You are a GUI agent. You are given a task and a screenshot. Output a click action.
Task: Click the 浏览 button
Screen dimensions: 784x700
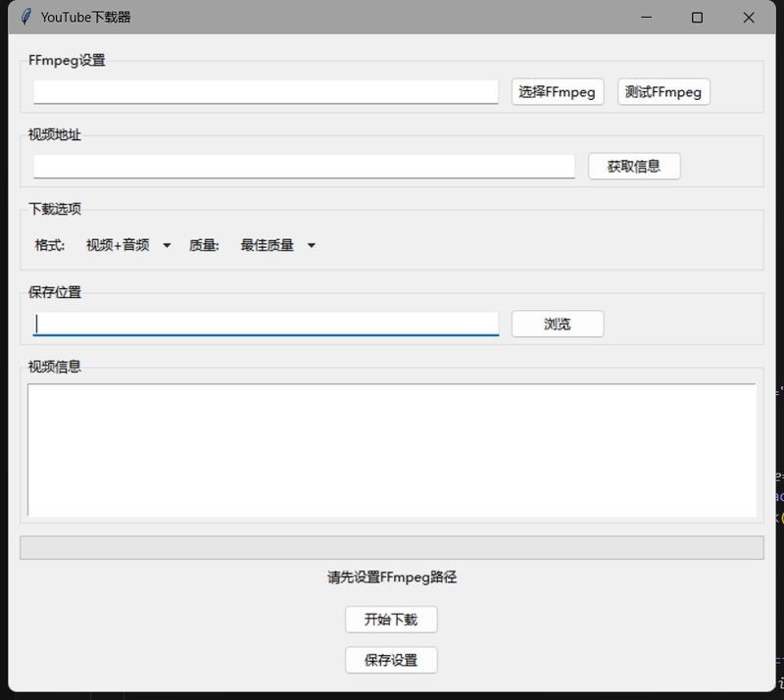pyautogui.click(x=557, y=325)
